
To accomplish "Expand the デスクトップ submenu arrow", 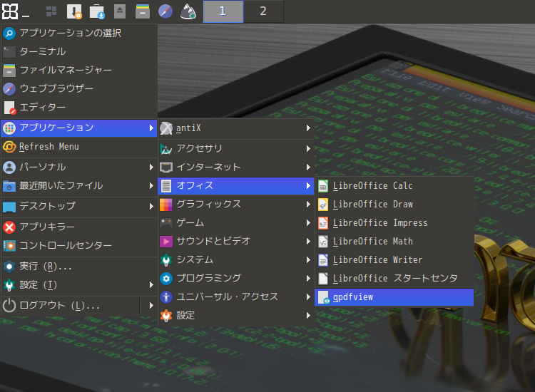I will [x=151, y=206].
